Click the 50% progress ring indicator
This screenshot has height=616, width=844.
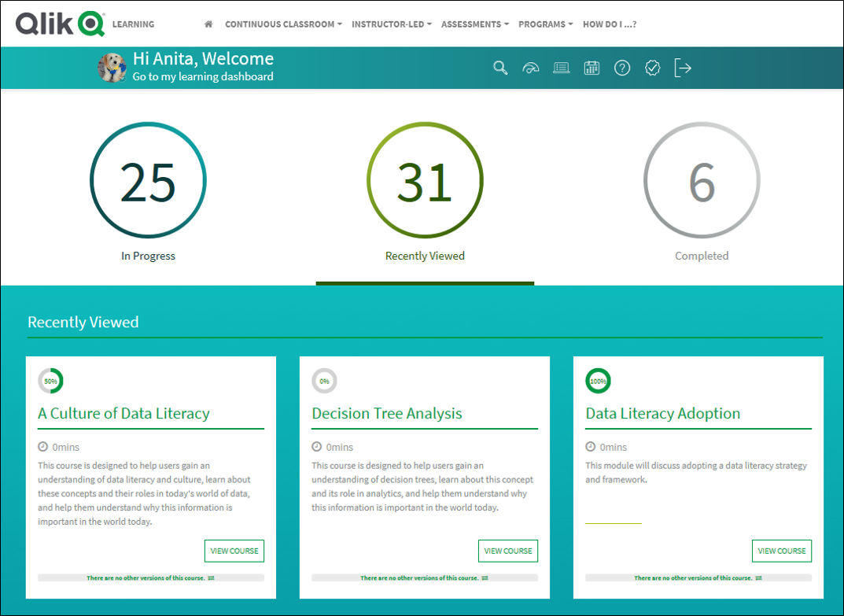(x=50, y=381)
